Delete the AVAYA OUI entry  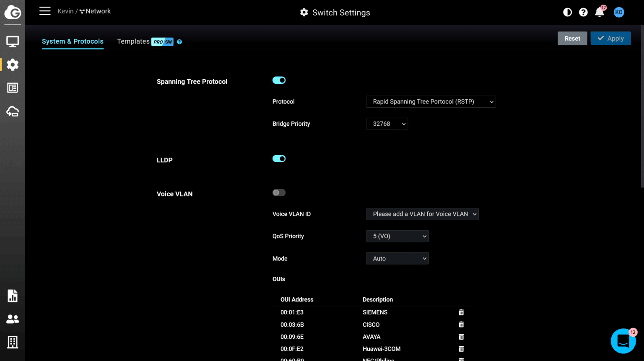(461, 337)
